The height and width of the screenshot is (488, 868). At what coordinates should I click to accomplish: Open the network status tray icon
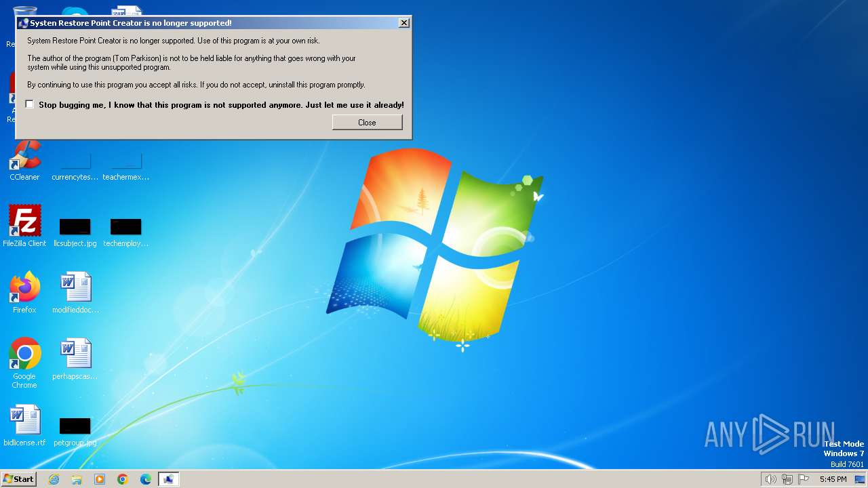coord(787,479)
